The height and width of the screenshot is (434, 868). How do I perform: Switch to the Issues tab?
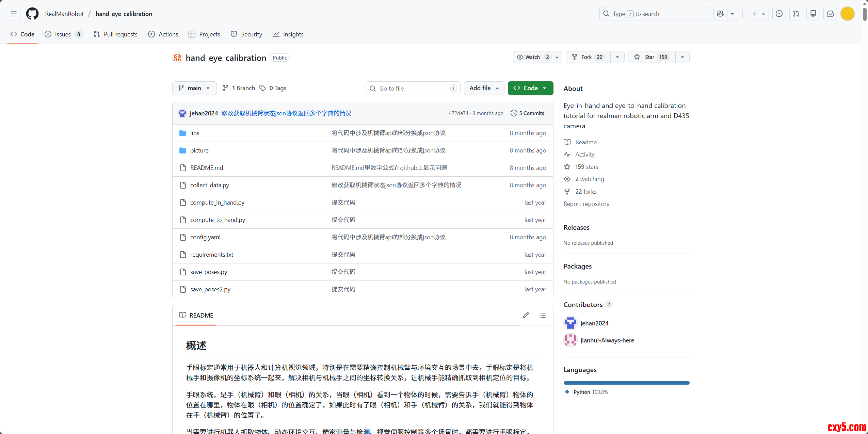[63, 34]
